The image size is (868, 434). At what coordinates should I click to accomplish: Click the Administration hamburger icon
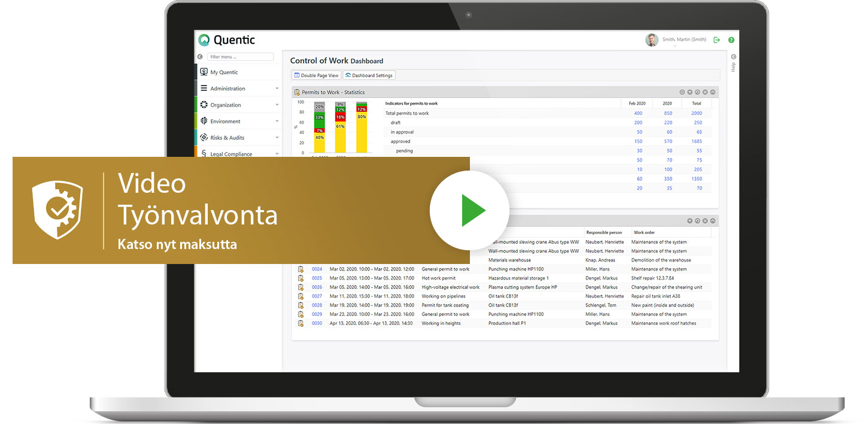click(x=204, y=88)
